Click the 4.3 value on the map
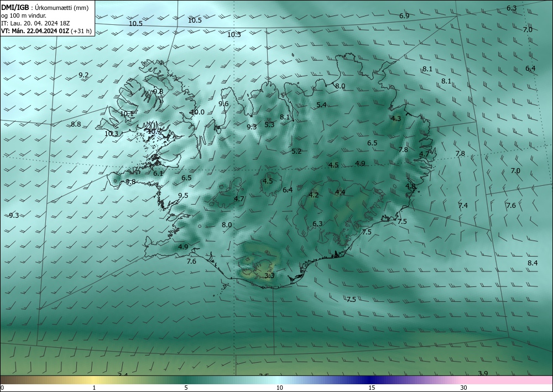This screenshot has height=392, width=553. coord(396,118)
